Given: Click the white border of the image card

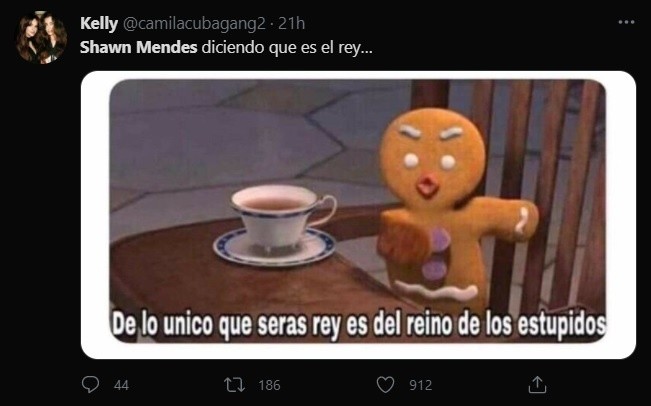Looking at the screenshot, I should pos(95,214).
